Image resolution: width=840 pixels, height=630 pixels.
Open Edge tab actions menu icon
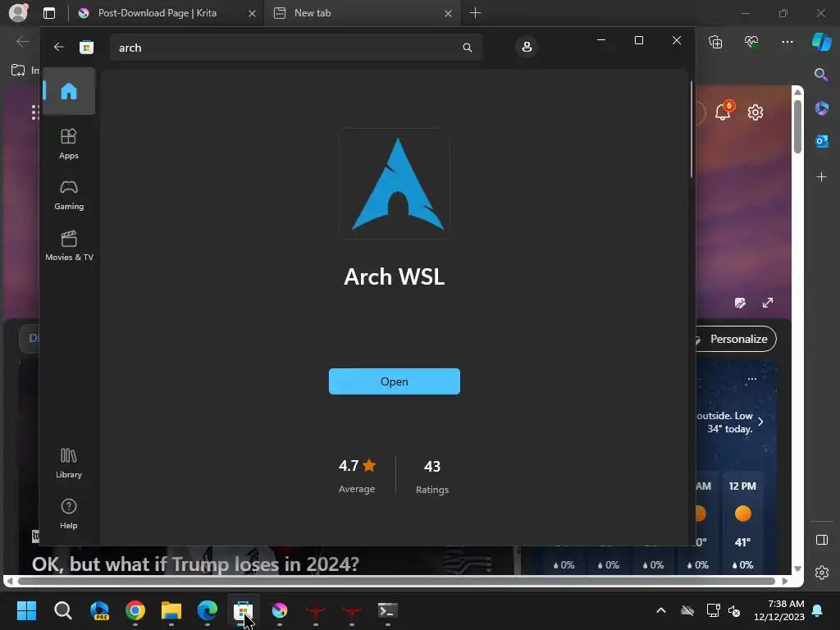(48, 13)
